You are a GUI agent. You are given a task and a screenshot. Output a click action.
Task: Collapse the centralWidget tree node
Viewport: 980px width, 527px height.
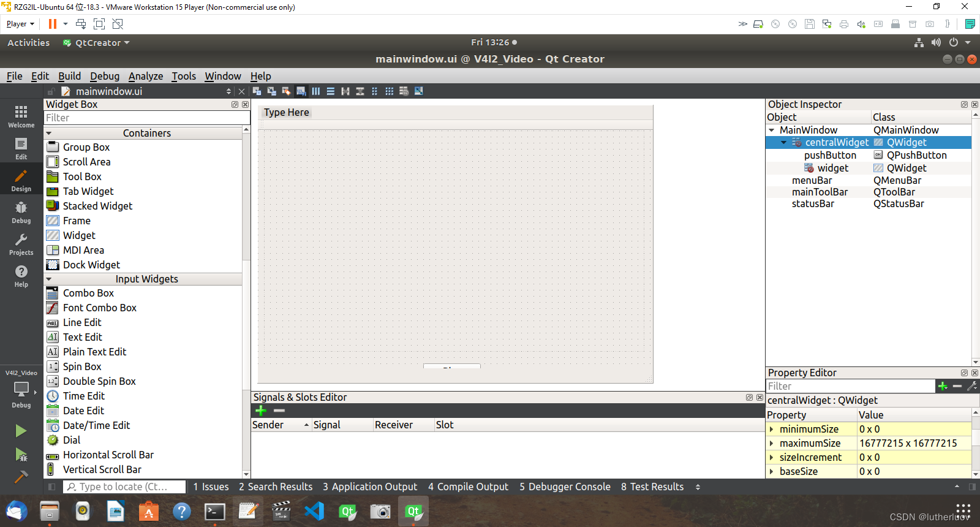(783, 142)
